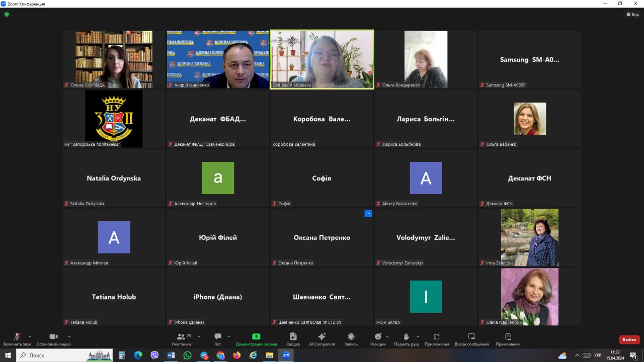
Task: Unmute microphone with Включить звук
Action: coord(17,339)
